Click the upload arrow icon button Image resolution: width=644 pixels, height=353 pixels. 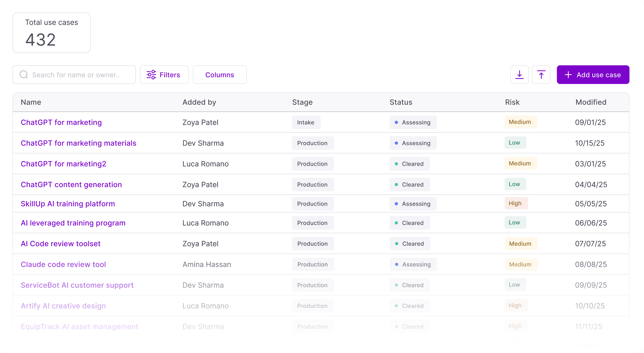[541, 74]
